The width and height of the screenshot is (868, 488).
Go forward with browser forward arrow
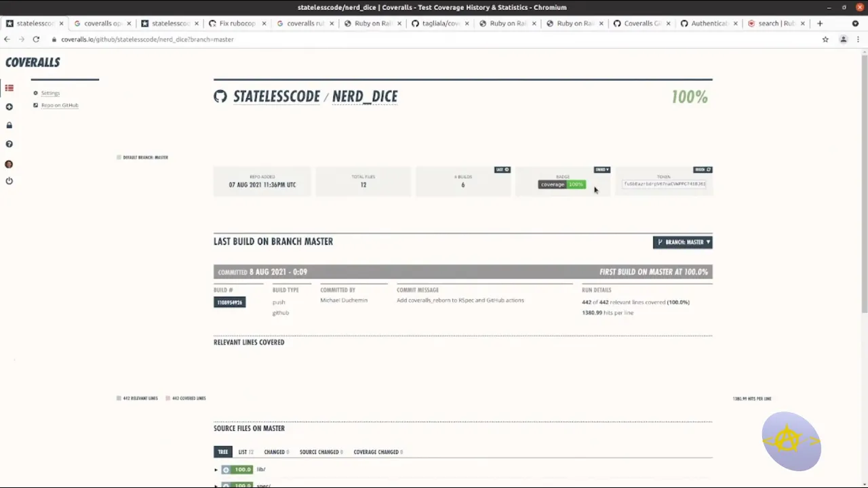21,39
